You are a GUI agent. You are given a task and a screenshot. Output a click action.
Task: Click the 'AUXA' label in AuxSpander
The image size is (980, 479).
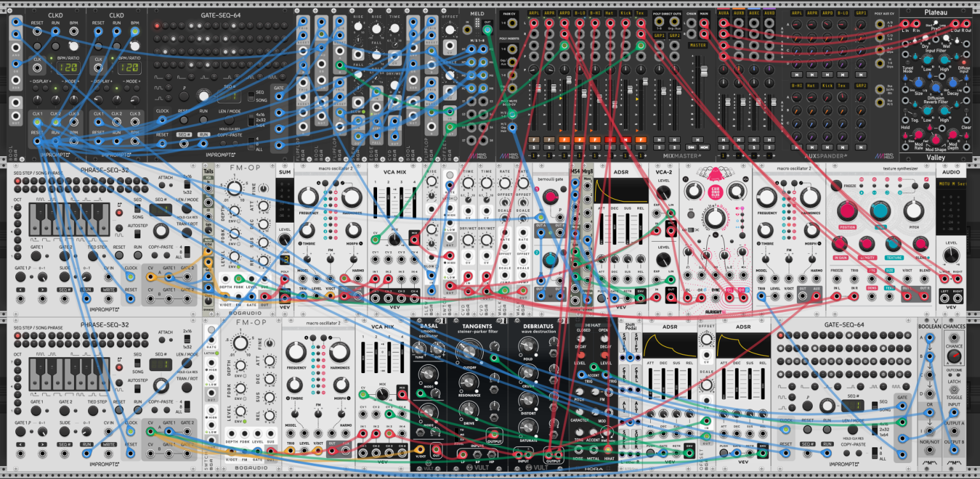click(x=724, y=13)
